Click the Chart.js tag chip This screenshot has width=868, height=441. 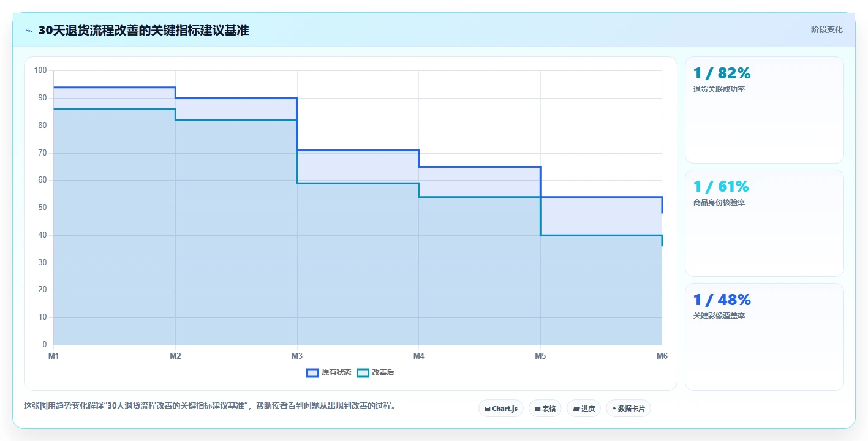pos(500,409)
